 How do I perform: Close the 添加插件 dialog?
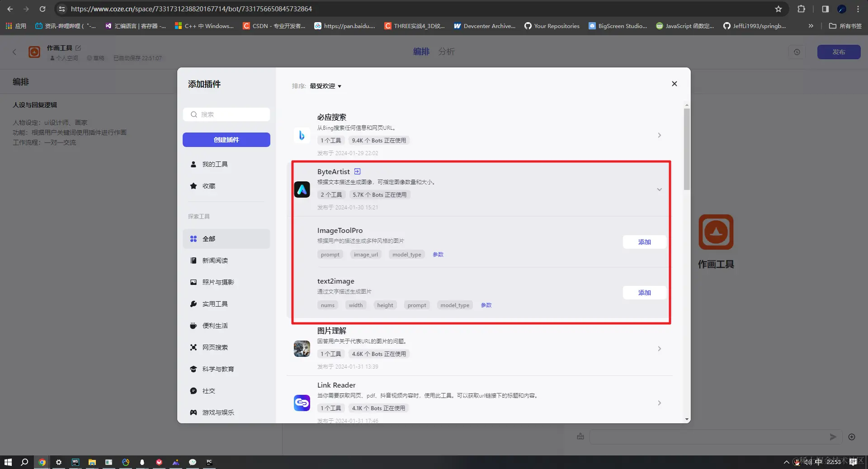[674, 84]
